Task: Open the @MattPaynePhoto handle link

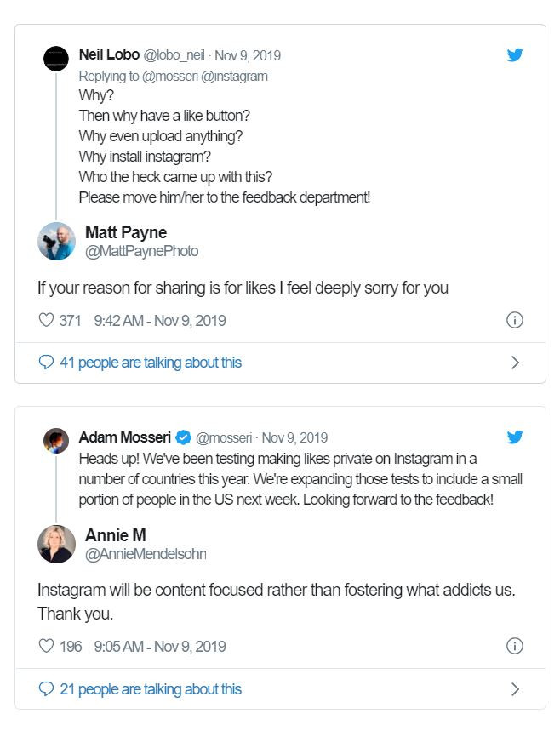Action: click(141, 251)
